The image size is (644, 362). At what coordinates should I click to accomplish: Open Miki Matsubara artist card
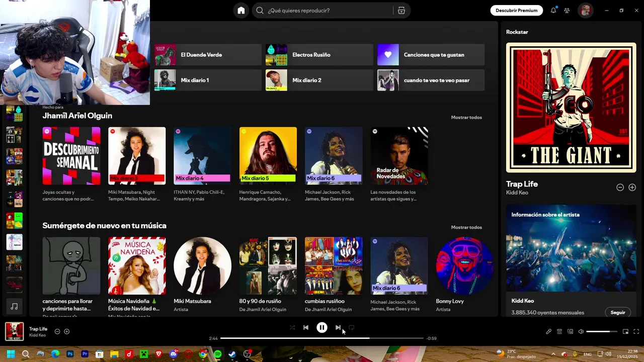click(202, 275)
